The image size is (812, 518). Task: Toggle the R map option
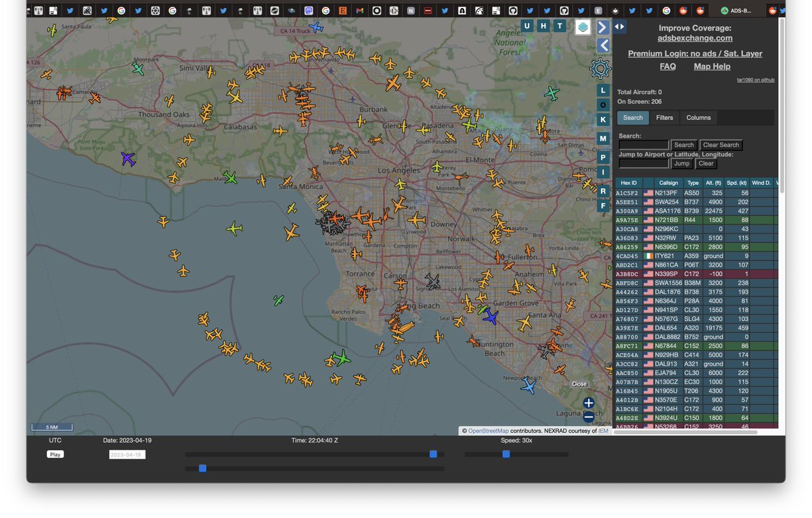(x=603, y=191)
